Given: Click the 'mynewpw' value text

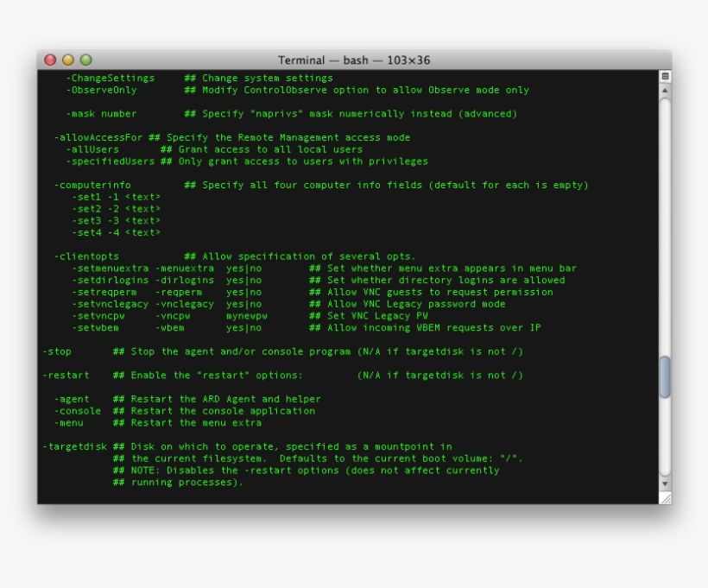Looking at the screenshot, I should (247, 316).
